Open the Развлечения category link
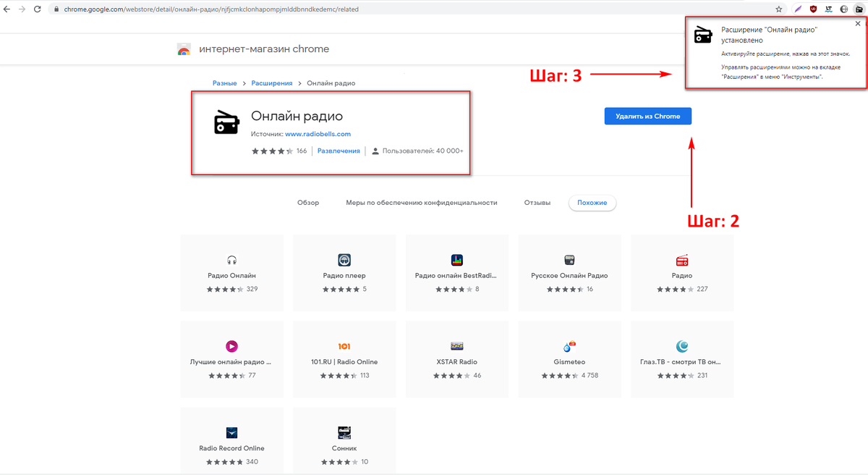868x475 pixels. (339, 151)
